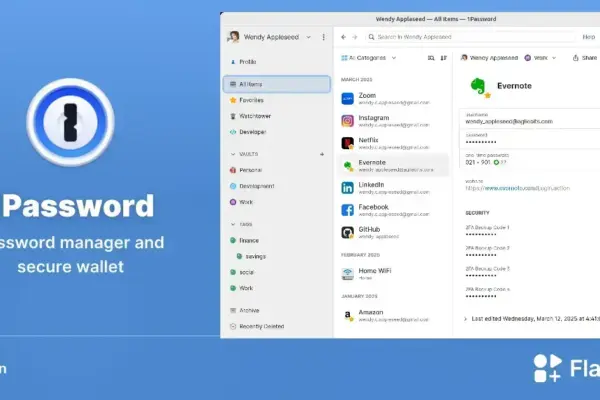Select the finance tag
Screen dimensions: 600x400
pos(244,240)
